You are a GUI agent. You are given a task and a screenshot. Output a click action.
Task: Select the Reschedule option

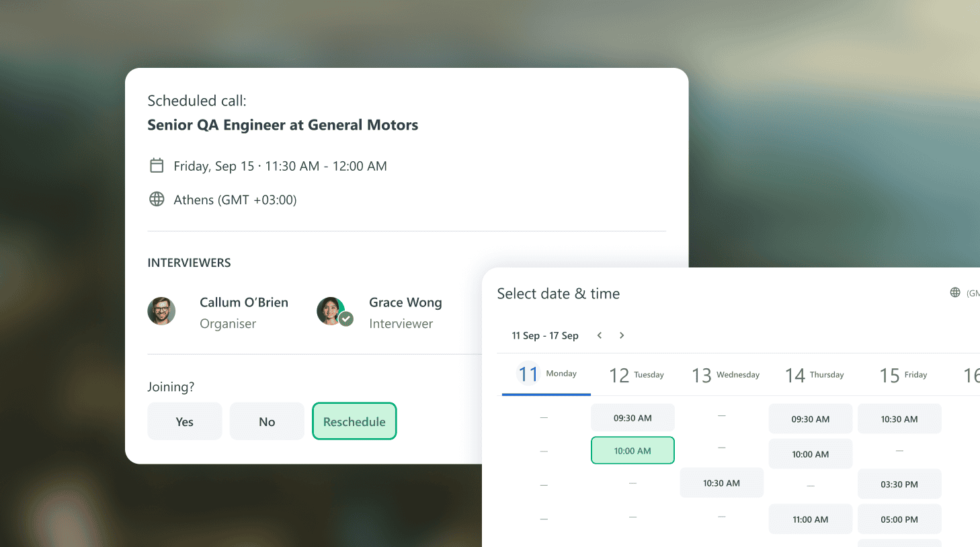(354, 421)
